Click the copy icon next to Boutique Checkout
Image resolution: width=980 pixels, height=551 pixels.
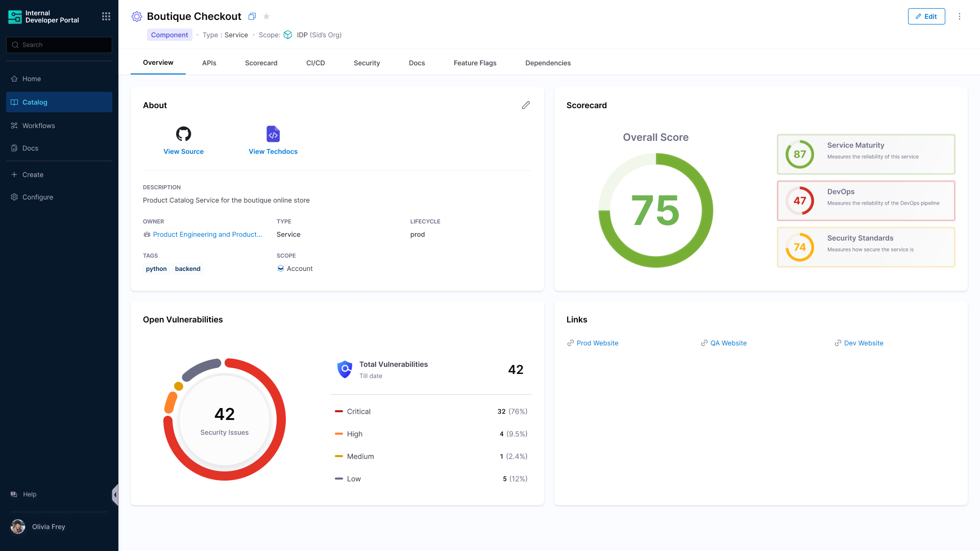pyautogui.click(x=252, y=16)
